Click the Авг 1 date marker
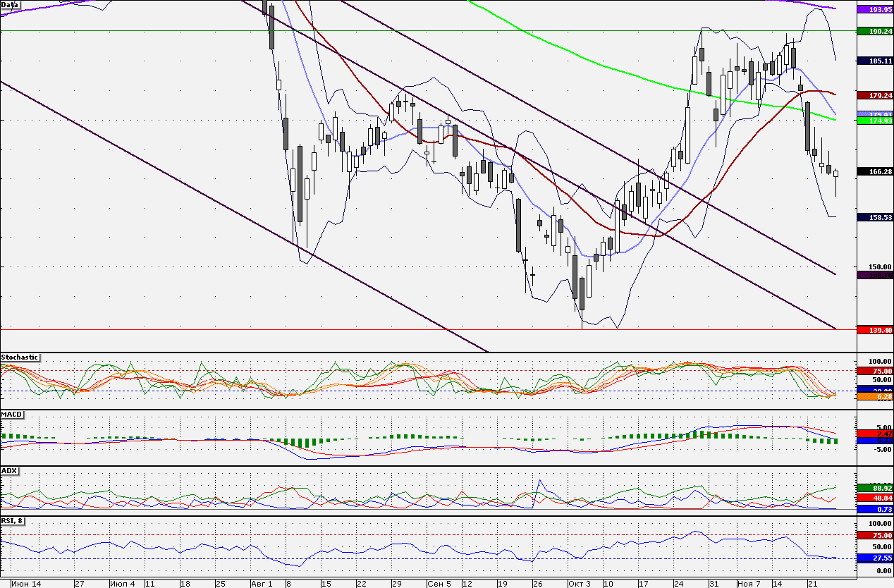 point(261,584)
